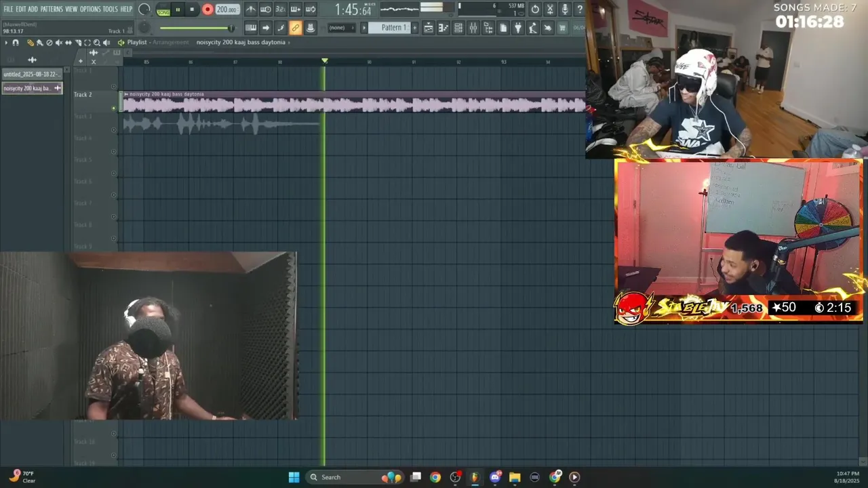Click the touch controller hand icon
Image resolution: width=868 pixels, height=488 pixels.
[547, 28]
